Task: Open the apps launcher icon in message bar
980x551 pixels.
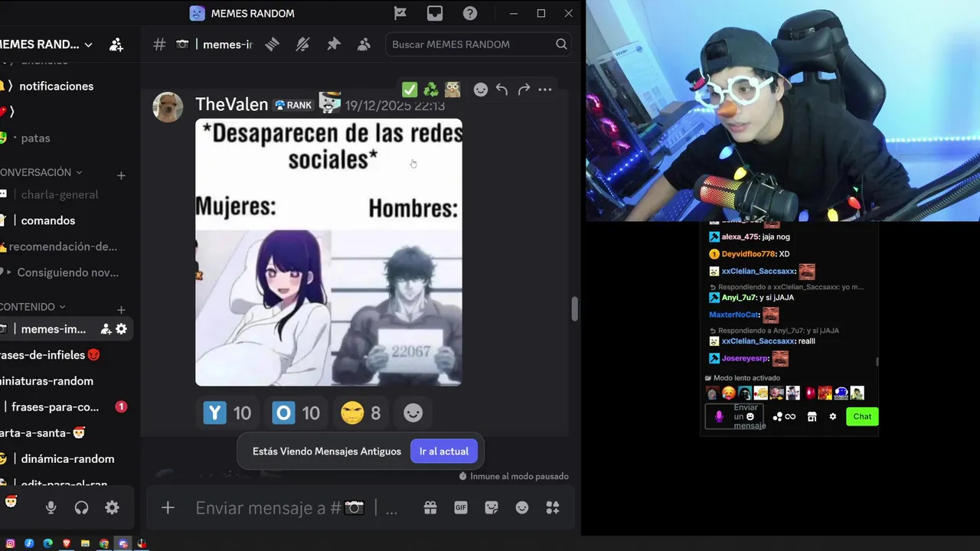Action: point(552,507)
